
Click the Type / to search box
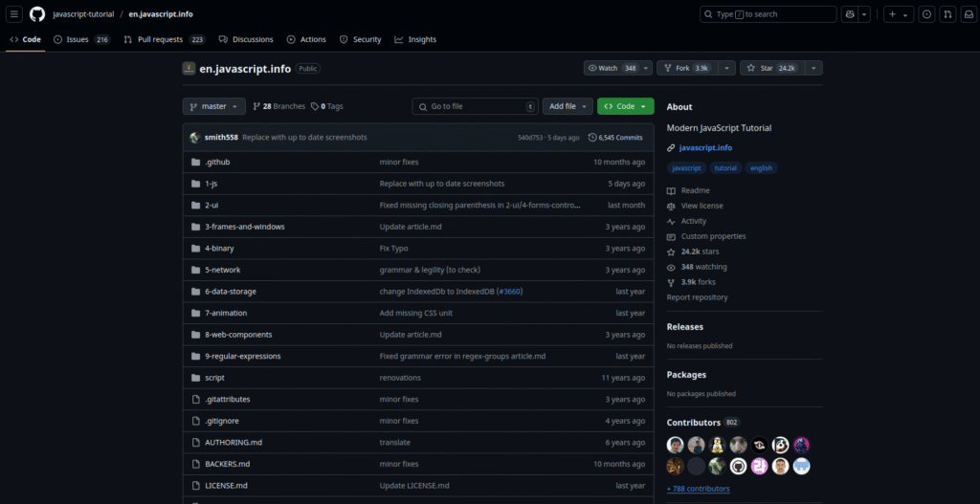(x=768, y=14)
